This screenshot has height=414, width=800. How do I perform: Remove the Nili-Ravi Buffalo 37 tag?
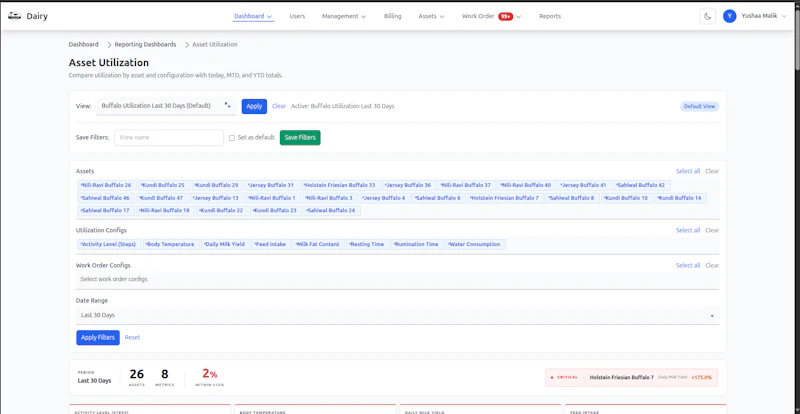442,185
